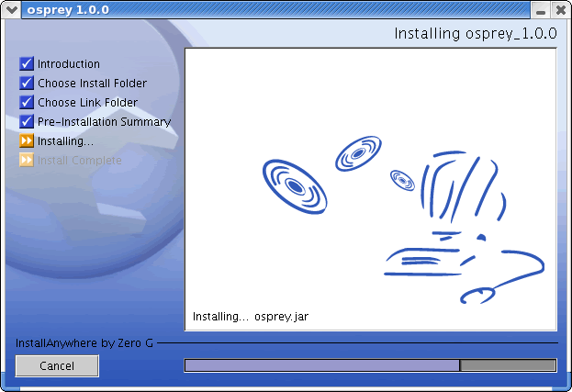Close the osprey 1.0.0 installer window
The image size is (572, 392).
coord(560,9)
